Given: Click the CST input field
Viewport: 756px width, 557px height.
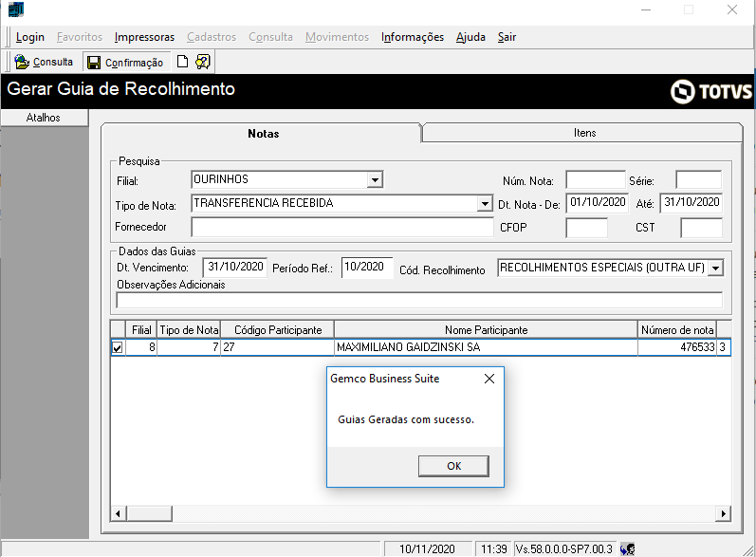Looking at the screenshot, I should 701,228.
